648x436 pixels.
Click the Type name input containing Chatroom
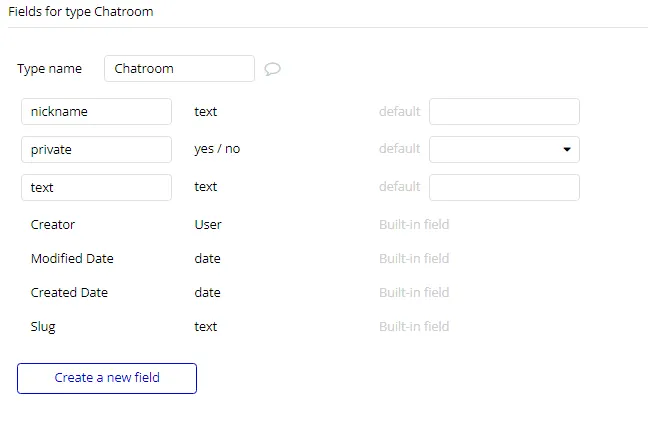[179, 69]
